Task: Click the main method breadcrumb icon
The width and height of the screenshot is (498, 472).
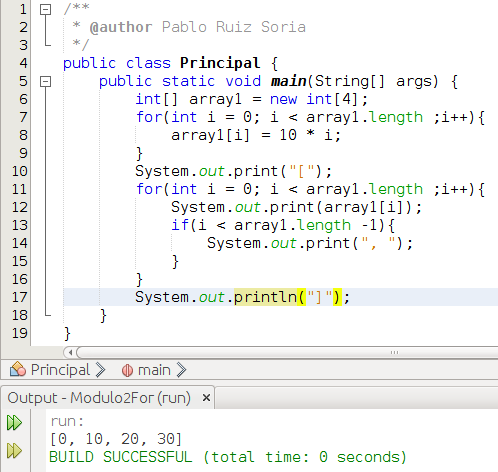Action: tap(127, 370)
